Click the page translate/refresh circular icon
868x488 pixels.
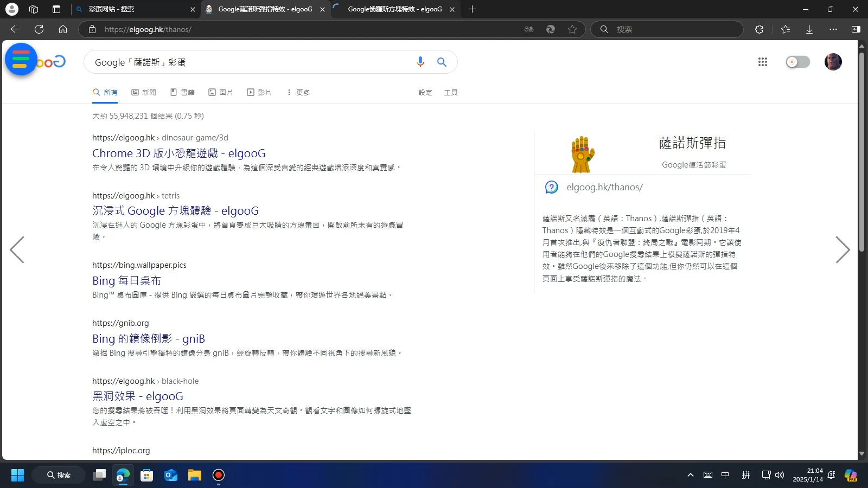coord(551,29)
